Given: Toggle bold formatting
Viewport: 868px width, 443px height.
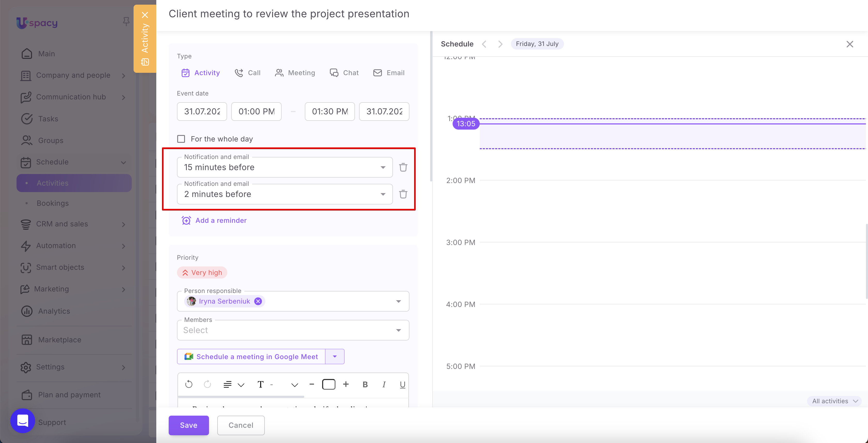Looking at the screenshot, I should (x=365, y=384).
